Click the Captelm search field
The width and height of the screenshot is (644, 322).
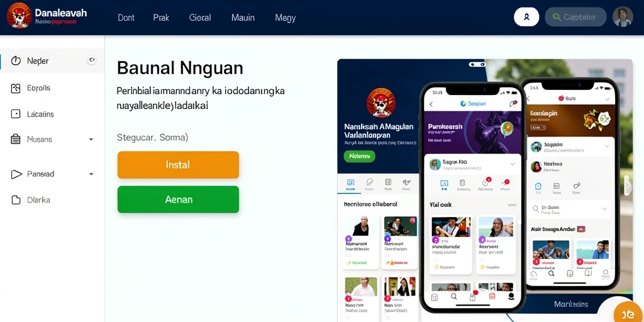click(575, 17)
